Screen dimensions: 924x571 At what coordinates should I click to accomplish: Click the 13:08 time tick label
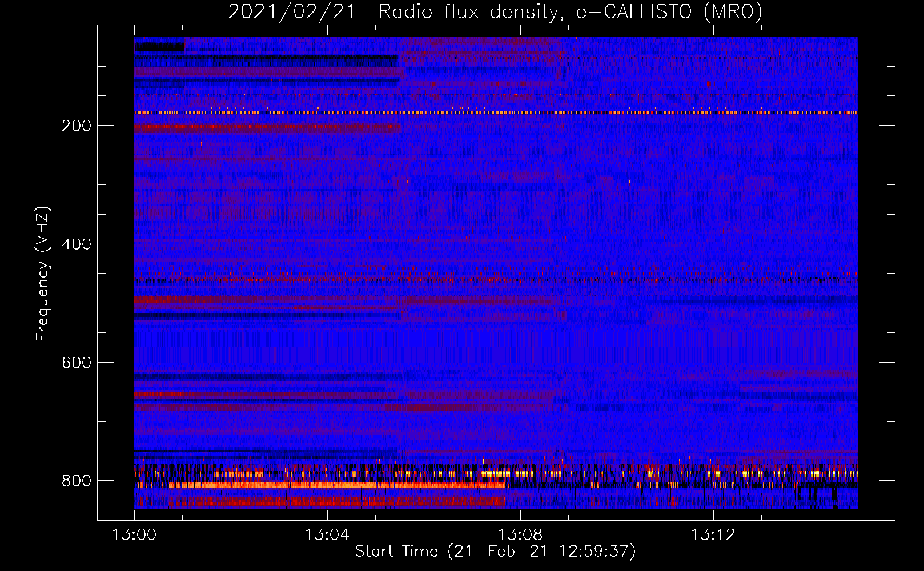520,535
